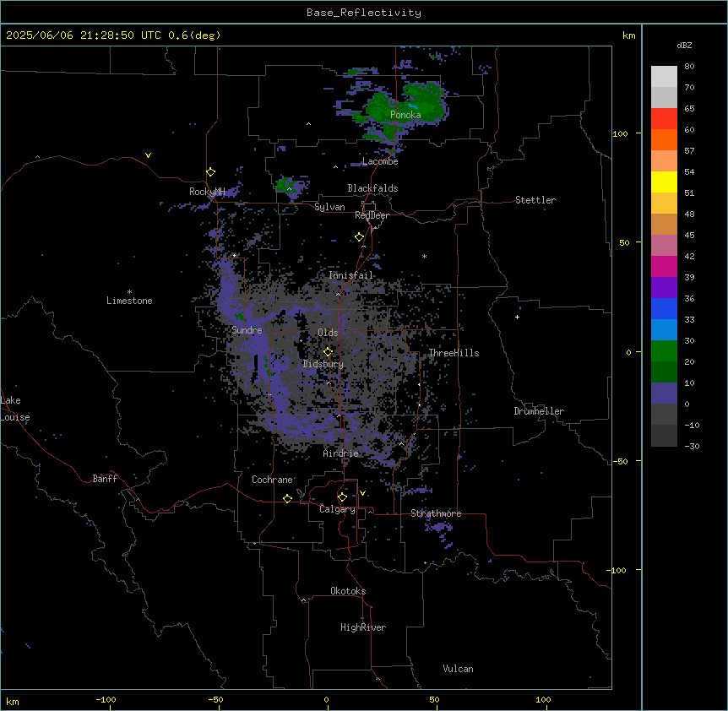Select the magenta 39-42 dBZ legend swatch
This screenshot has height=711, width=728.
click(664, 266)
